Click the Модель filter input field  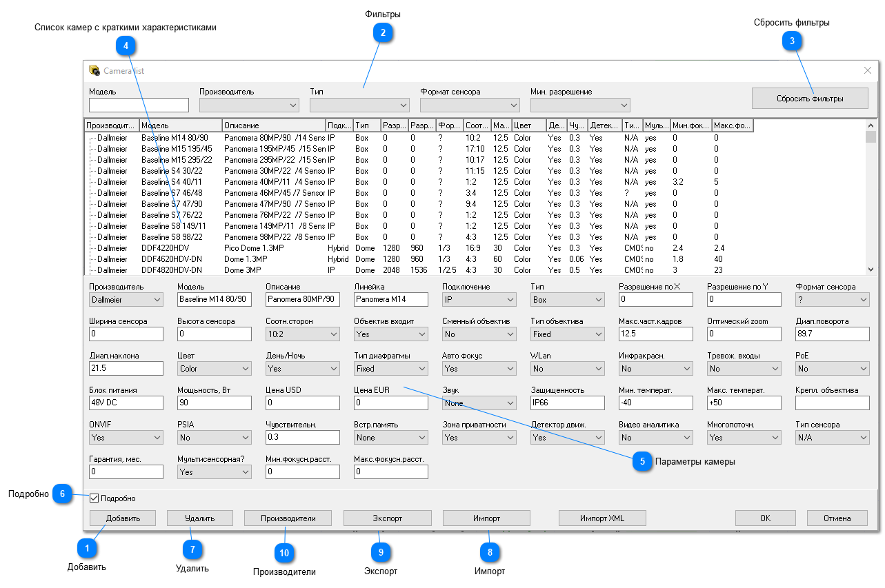[x=139, y=105]
